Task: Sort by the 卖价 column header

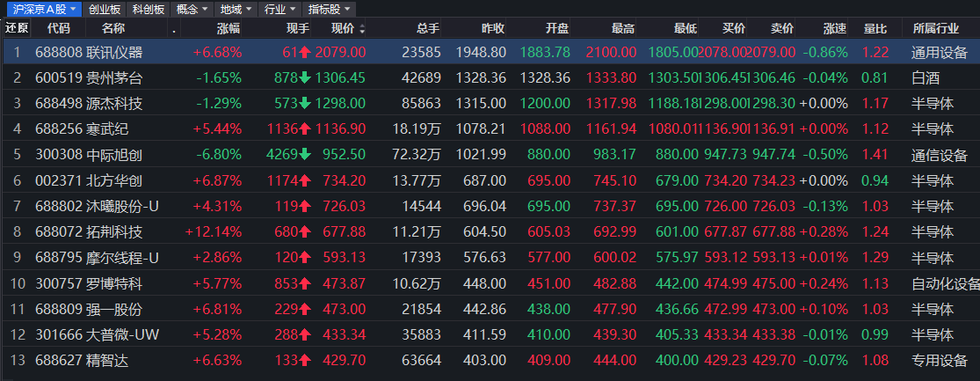Action: [x=782, y=28]
